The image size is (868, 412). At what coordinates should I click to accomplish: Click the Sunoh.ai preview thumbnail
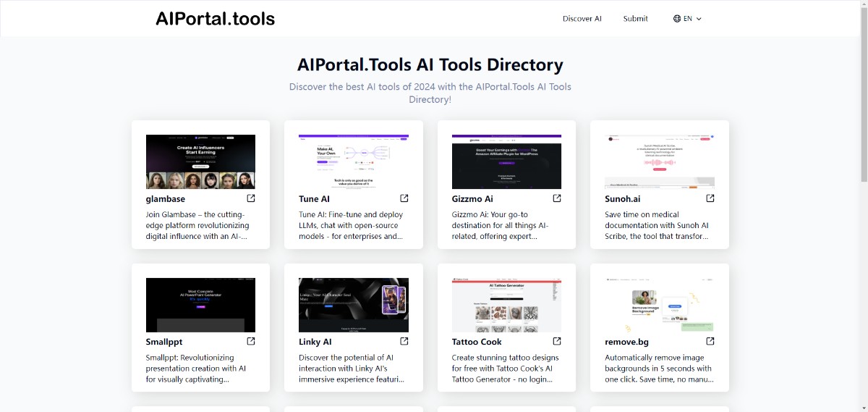(660, 161)
